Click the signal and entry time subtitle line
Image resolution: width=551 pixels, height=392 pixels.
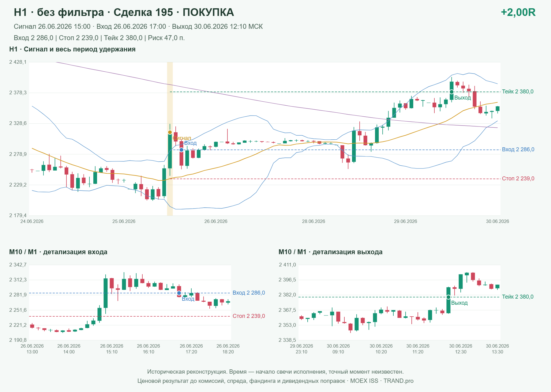[x=138, y=27]
